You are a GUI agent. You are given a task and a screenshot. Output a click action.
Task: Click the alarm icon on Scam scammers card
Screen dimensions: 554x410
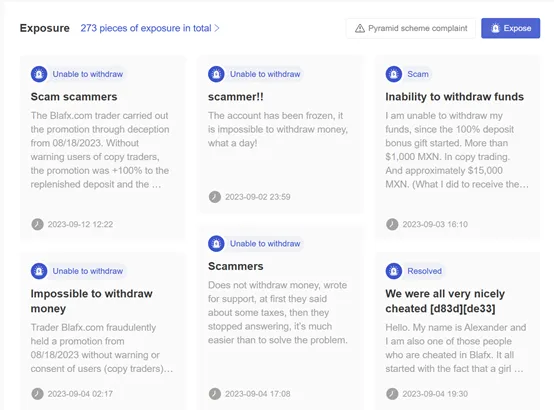point(39,74)
